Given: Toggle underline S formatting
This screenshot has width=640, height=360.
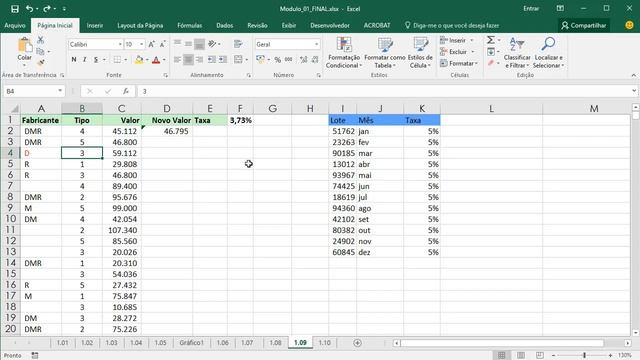Looking at the screenshot, I should click(x=96, y=60).
